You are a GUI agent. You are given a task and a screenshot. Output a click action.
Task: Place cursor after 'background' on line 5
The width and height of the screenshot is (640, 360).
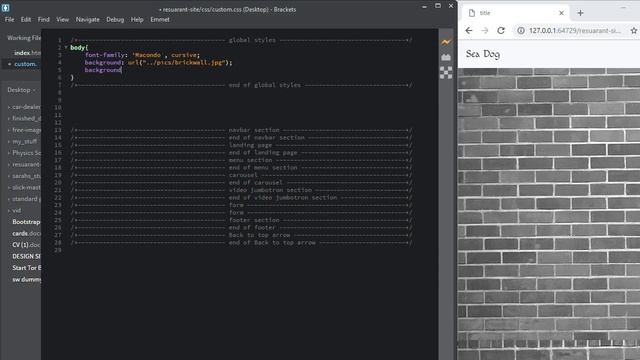click(x=122, y=70)
